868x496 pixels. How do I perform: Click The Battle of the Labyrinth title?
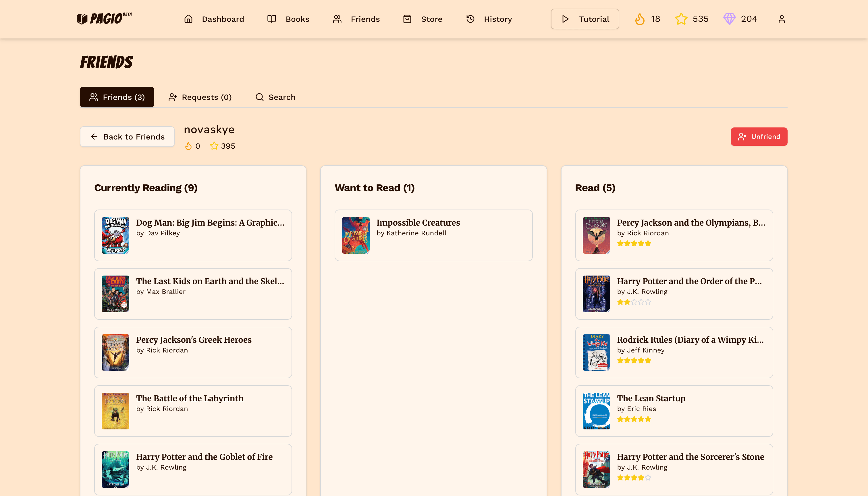tap(190, 398)
